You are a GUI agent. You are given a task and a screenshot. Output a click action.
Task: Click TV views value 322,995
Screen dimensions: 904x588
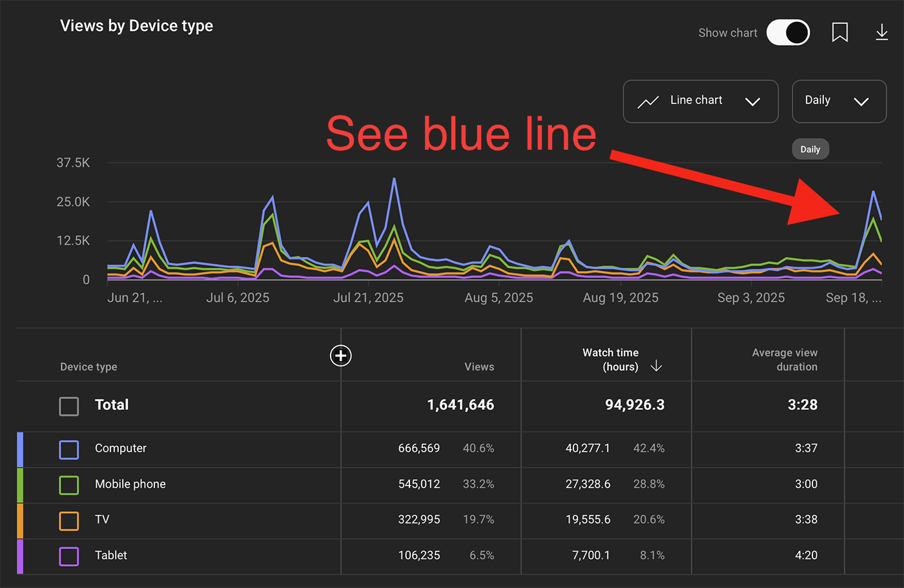coord(419,520)
